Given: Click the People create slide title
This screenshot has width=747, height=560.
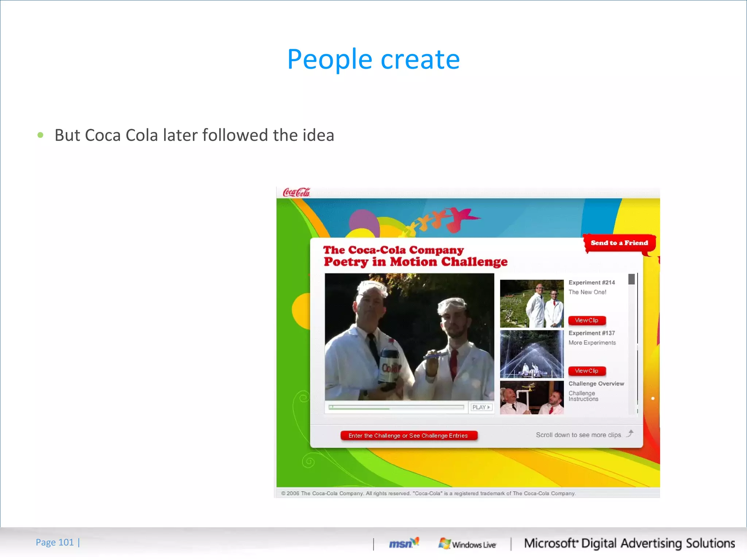Looking at the screenshot, I should (373, 59).
